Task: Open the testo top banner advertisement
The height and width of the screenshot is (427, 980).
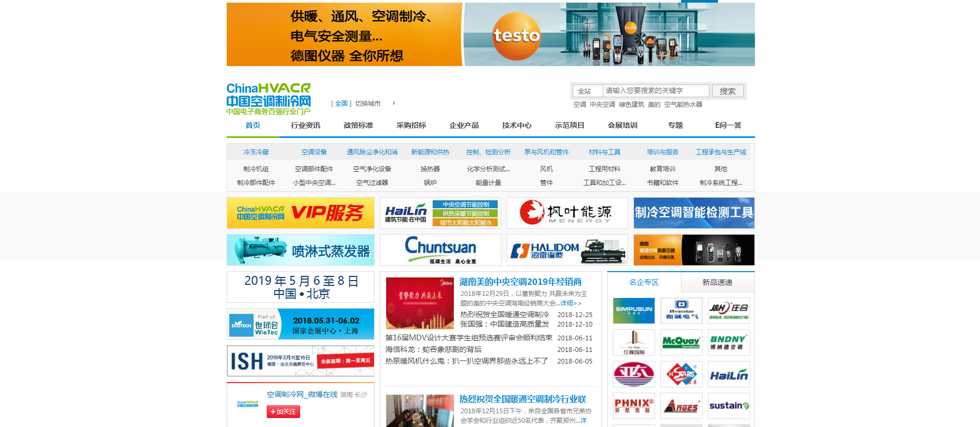Action: tap(490, 34)
